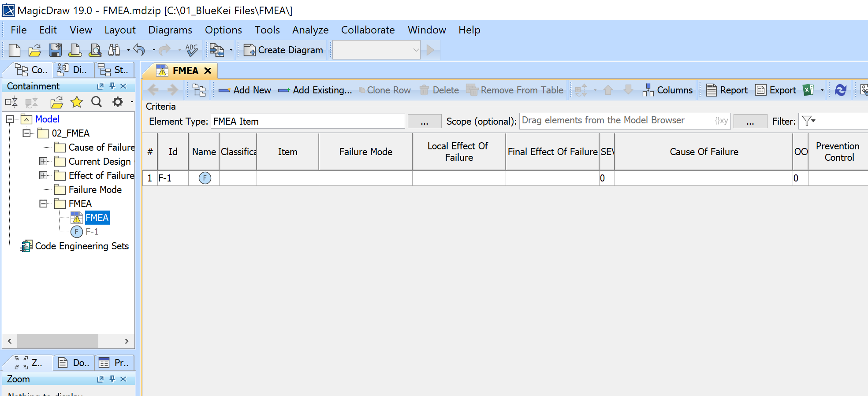868x396 pixels.
Task: Click the Excel export icon
Action: (x=808, y=90)
